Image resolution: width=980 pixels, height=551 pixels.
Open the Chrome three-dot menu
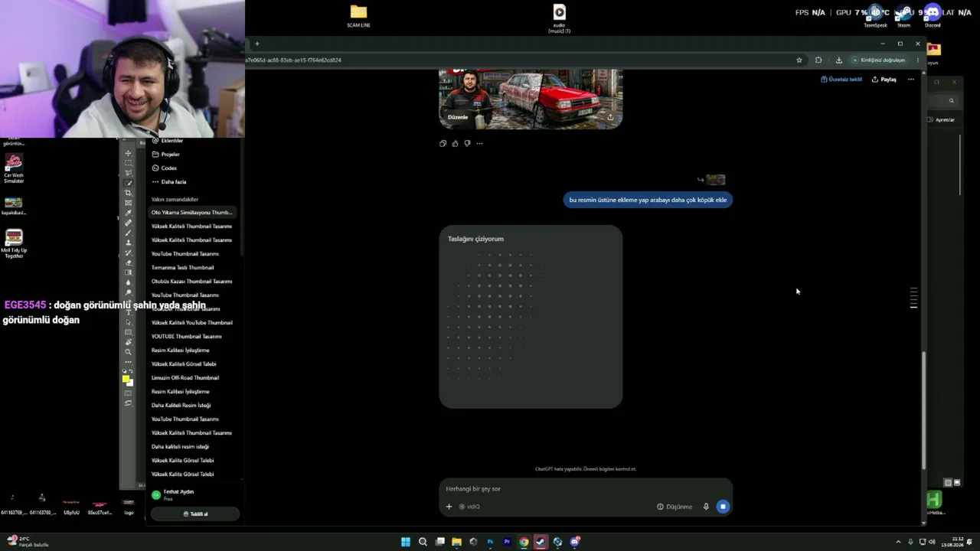pos(918,60)
